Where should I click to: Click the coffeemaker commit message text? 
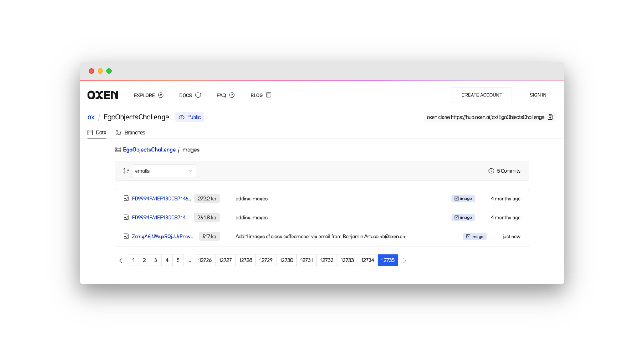[x=321, y=237]
